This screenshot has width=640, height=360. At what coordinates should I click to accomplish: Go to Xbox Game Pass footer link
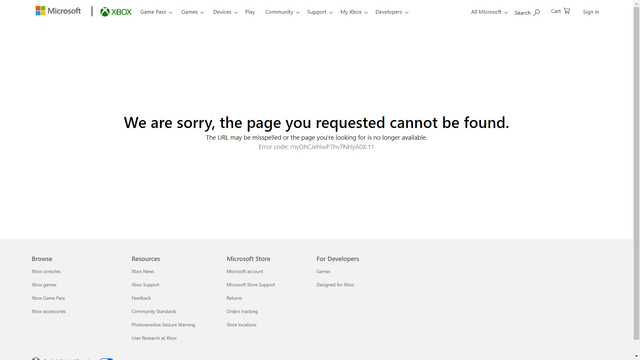click(x=48, y=298)
